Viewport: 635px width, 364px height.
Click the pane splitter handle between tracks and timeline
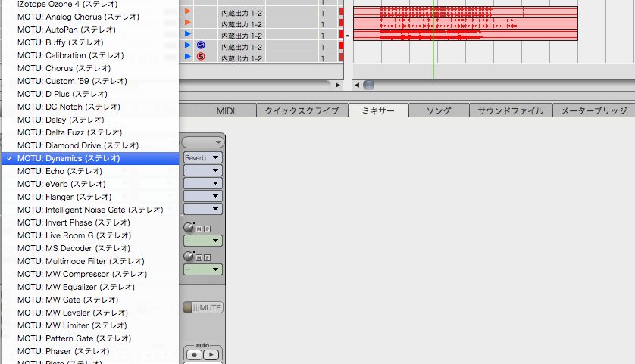click(348, 36)
